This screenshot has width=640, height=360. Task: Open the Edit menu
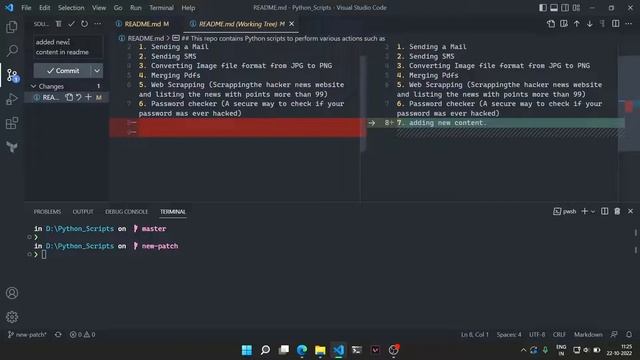44,8
